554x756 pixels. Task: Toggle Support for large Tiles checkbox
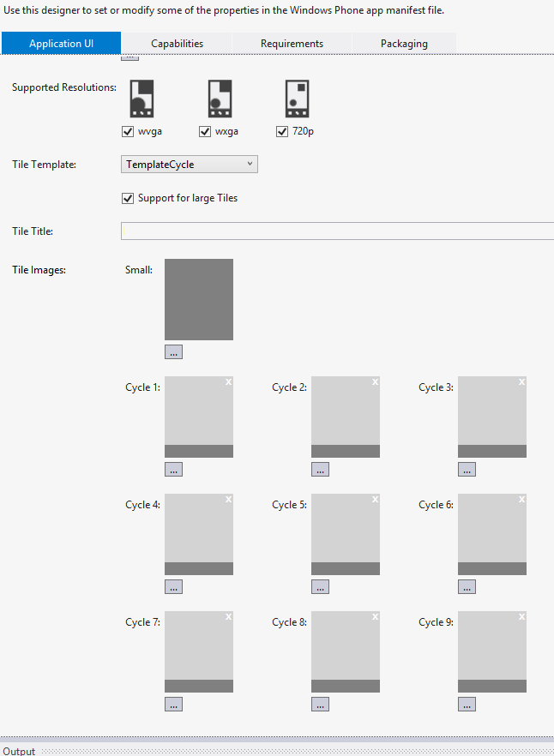(129, 199)
